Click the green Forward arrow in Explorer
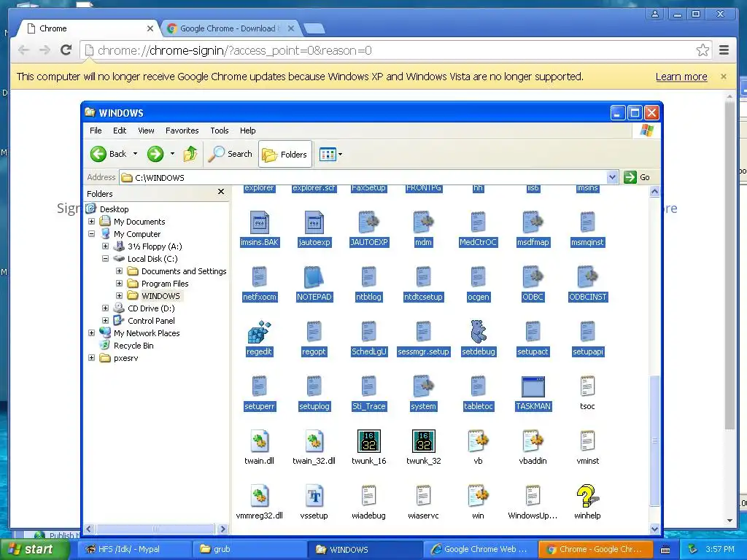The height and width of the screenshot is (560, 747). coord(155,154)
